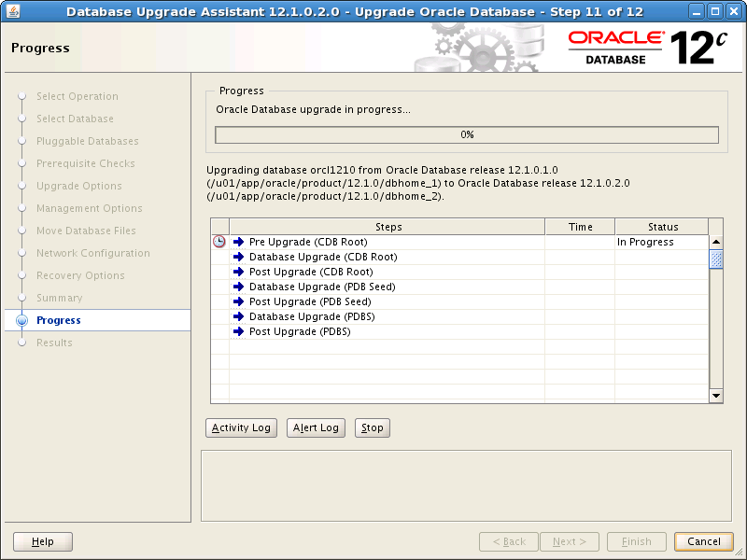Image resolution: width=747 pixels, height=560 pixels.
Task: Open the Management Options step
Action: pyautogui.click(x=90, y=208)
